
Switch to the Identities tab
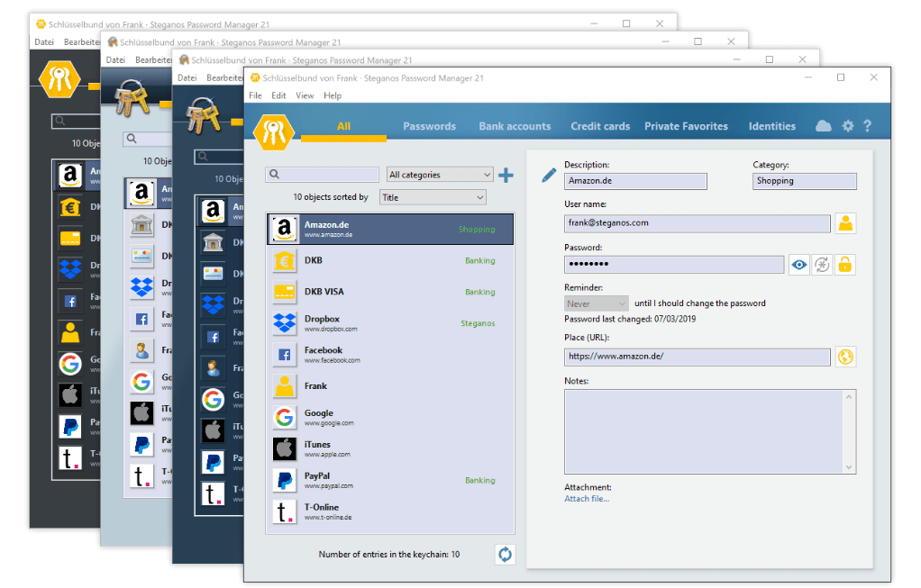click(771, 126)
